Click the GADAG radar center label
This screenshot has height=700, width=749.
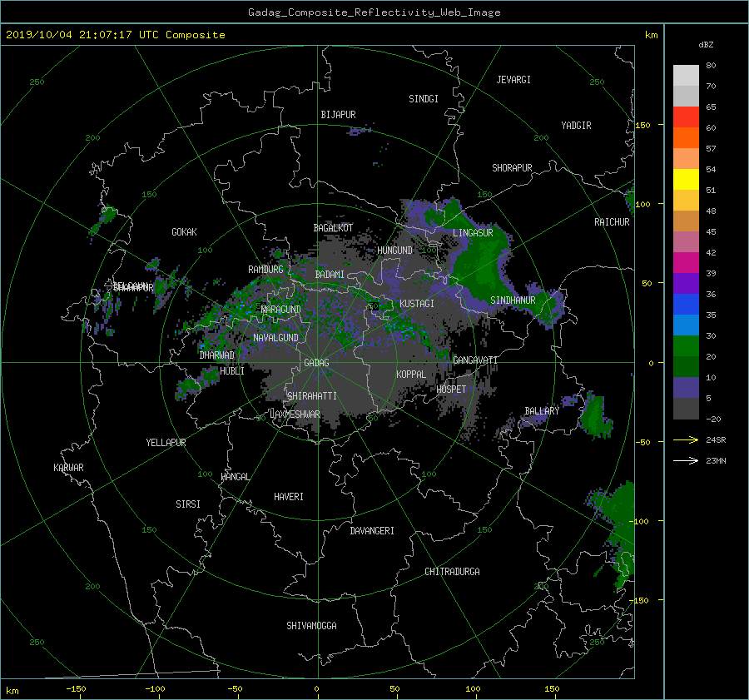pos(316,363)
